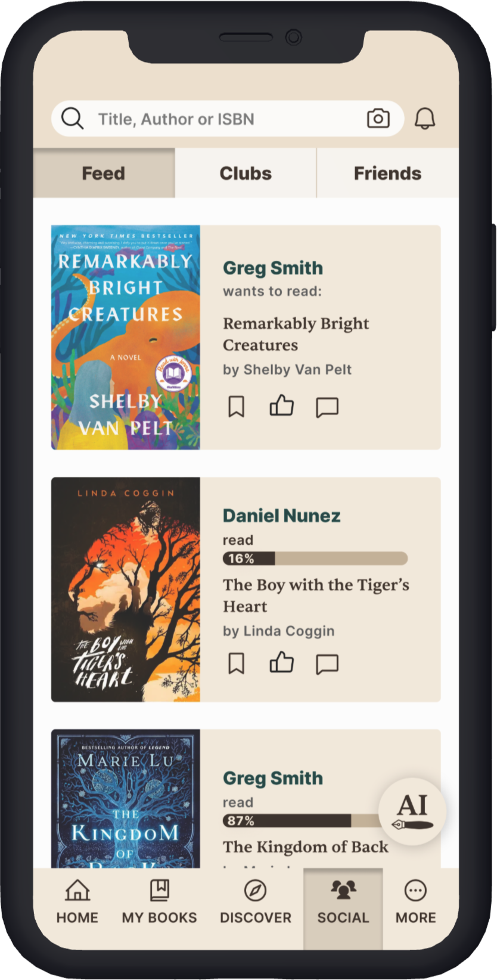The width and height of the screenshot is (497, 980).
Task: Like Greg Smith's Remarkably Bright Creatures post
Action: [x=281, y=405]
